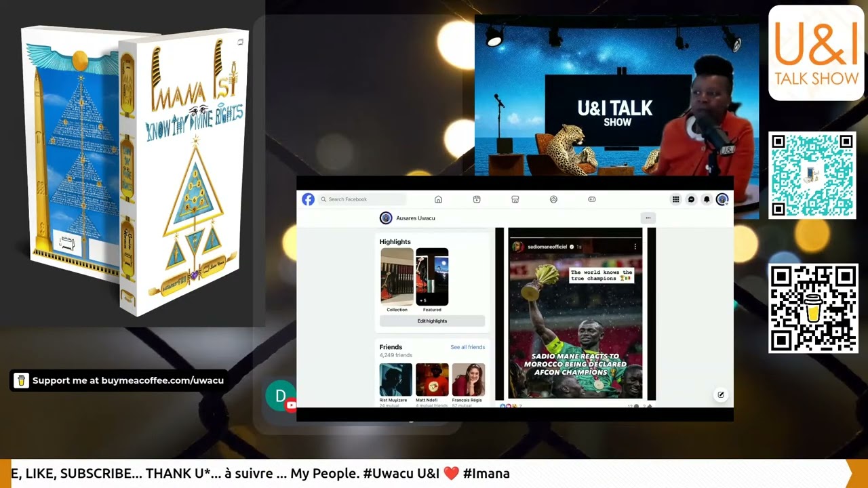Click the green D avatar circle

click(280, 396)
